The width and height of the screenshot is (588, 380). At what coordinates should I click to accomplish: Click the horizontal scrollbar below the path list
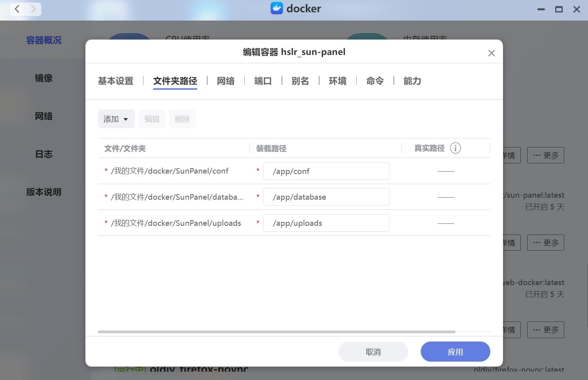[277, 332]
